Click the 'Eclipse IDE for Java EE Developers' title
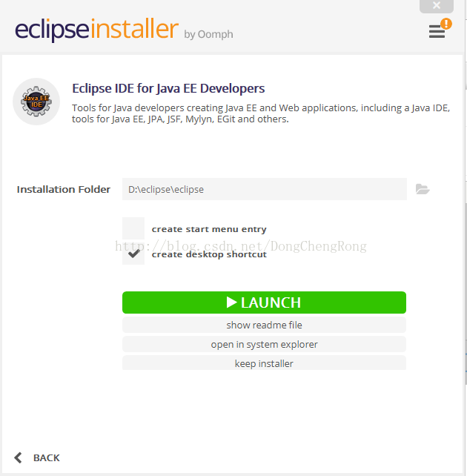The height and width of the screenshot is (476, 467). (168, 89)
